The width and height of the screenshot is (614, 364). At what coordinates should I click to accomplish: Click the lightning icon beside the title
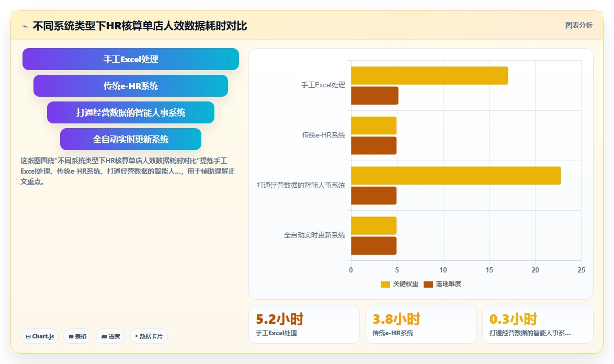tap(25, 26)
